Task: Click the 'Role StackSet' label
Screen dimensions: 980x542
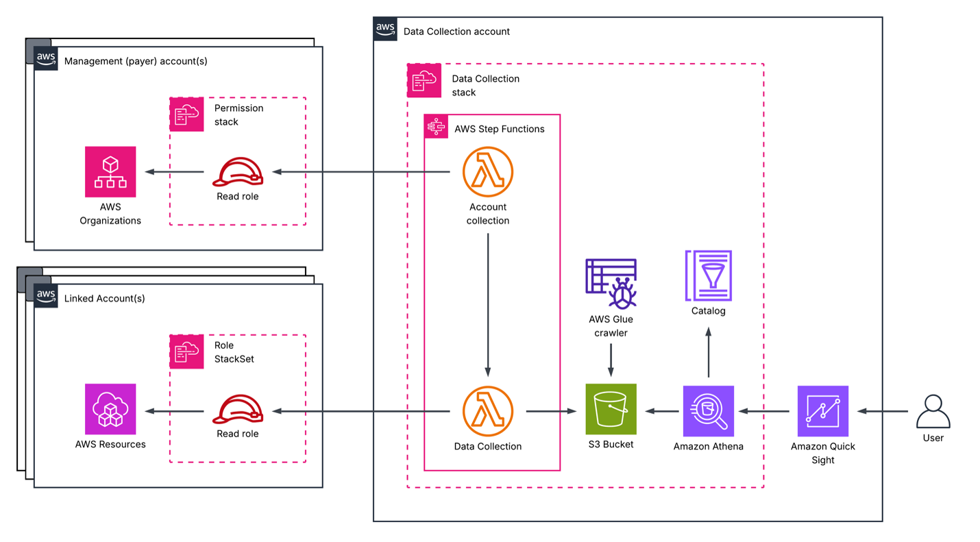Action: click(x=234, y=352)
